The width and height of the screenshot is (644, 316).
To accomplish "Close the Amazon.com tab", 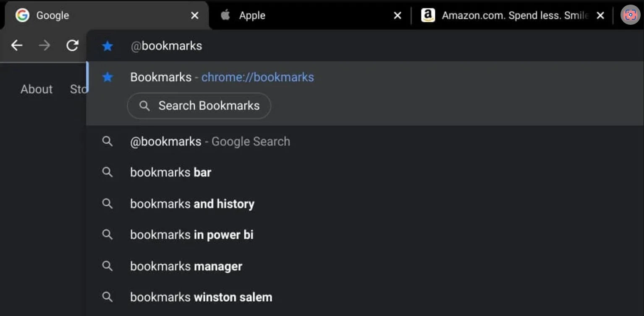I will pyautogui.click(x=600, y=16).
